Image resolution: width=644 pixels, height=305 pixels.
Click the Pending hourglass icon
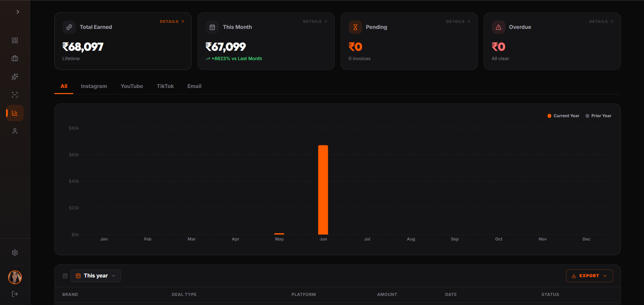(355, 27)
